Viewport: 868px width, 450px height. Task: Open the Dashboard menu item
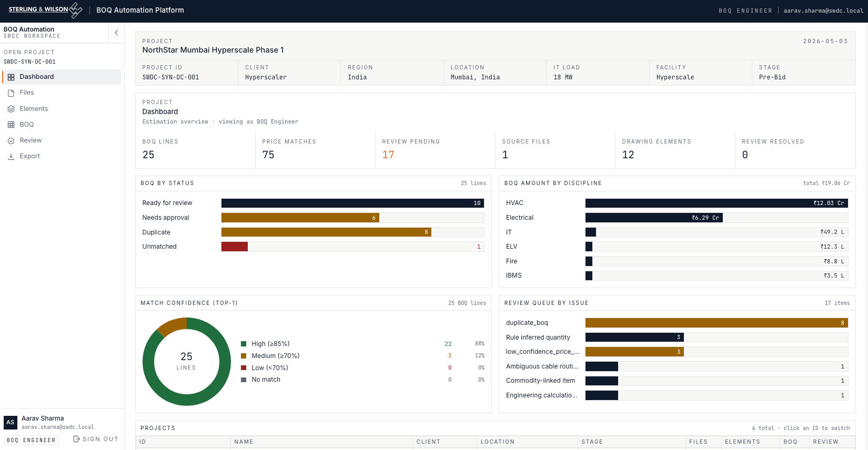[x=62, y=77]
